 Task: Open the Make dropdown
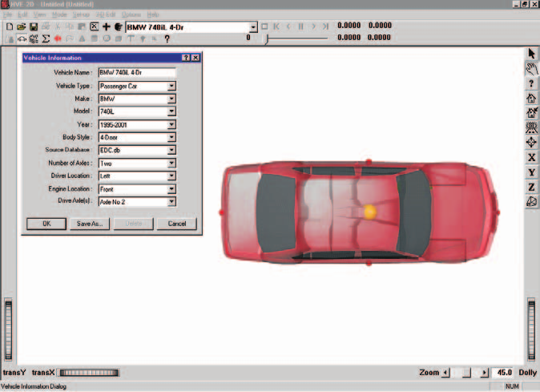(x=171, y=99)
